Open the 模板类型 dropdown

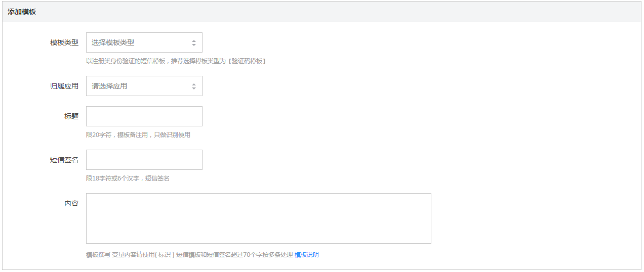(144, 42)
